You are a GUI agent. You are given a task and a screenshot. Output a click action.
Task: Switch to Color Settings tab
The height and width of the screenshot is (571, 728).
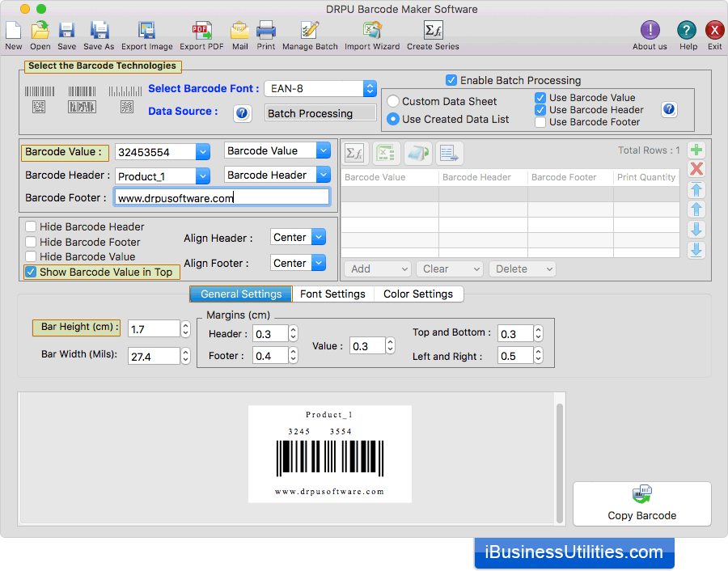pyautogui.click(x=418, y=294)
